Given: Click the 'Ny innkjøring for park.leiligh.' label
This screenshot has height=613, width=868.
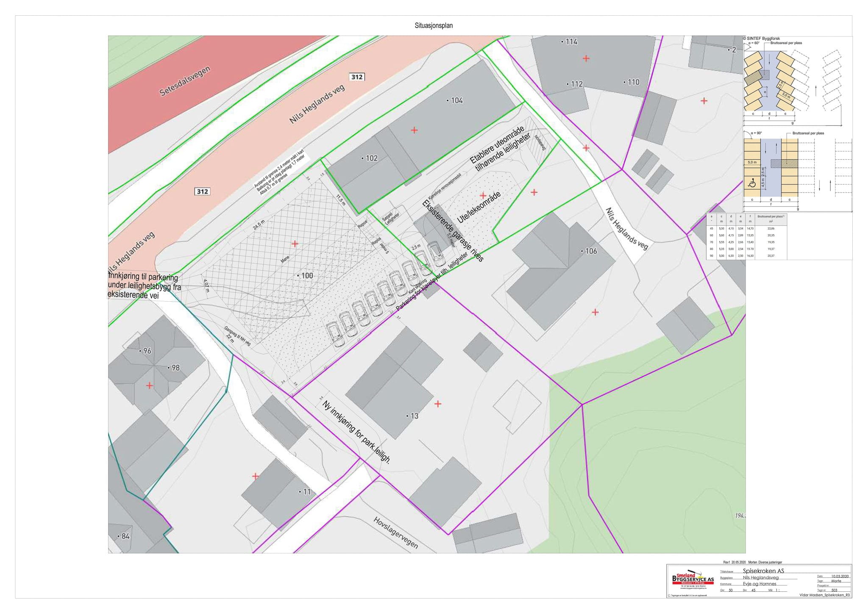Looking at the screenshot, I should point(356,432).
